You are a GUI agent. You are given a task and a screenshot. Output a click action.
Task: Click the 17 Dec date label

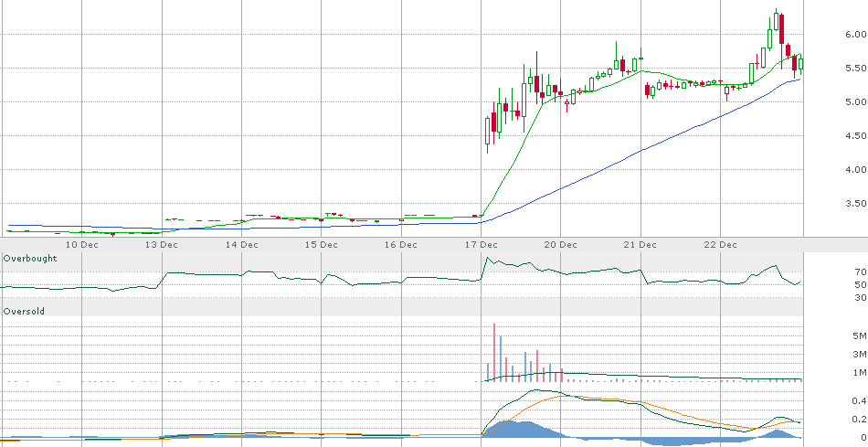[481, 244]
